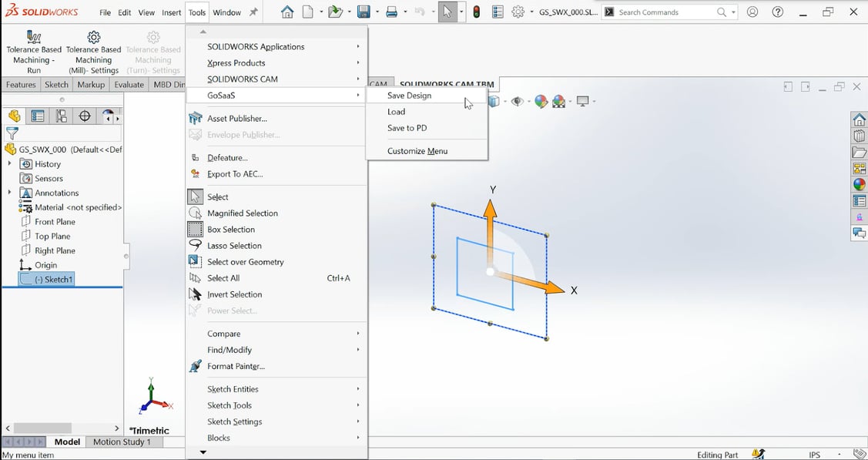The width and height of the screenshot is (868, 460).
Task: Click the Edit Appearance color sphere icon
Action: tap(541, 102)
